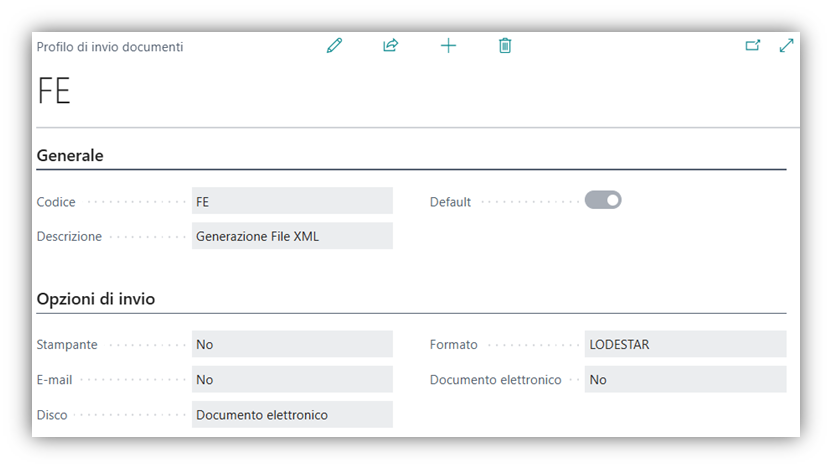Click the Codice field containing FE
832x469 pixels.
pos(292,202)
